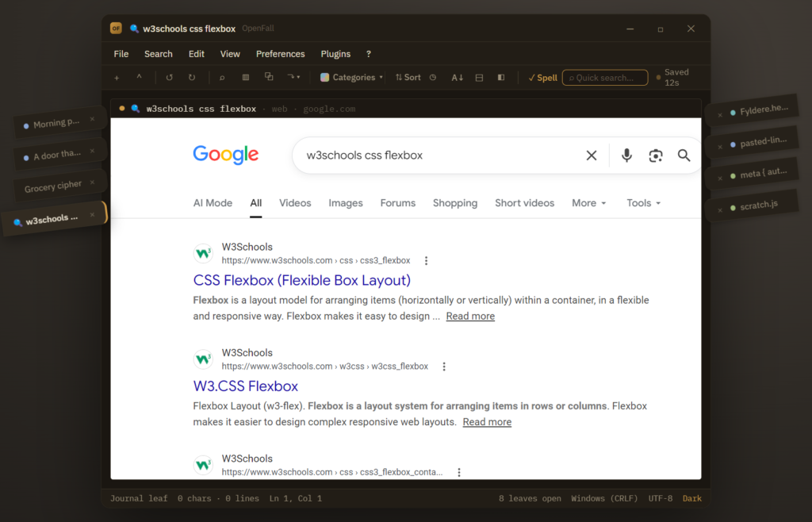Click the Google search text box

(440, 155)
